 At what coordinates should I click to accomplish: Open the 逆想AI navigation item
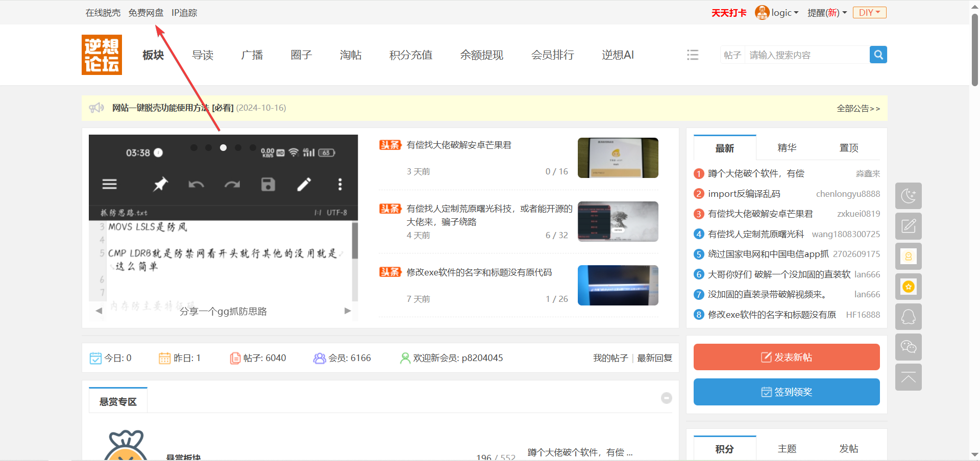pos(618,55)
